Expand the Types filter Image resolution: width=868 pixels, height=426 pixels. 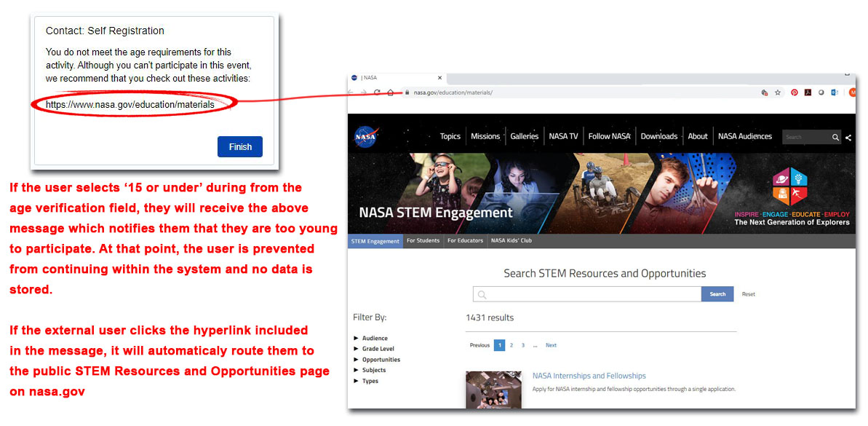click(370, 381)
